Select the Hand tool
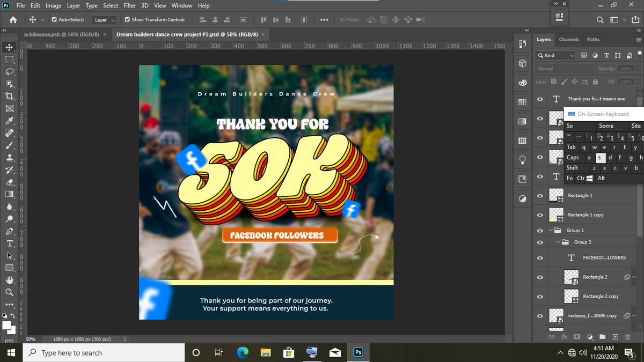This screenshot has width=644, height=362. coord(10,280)
